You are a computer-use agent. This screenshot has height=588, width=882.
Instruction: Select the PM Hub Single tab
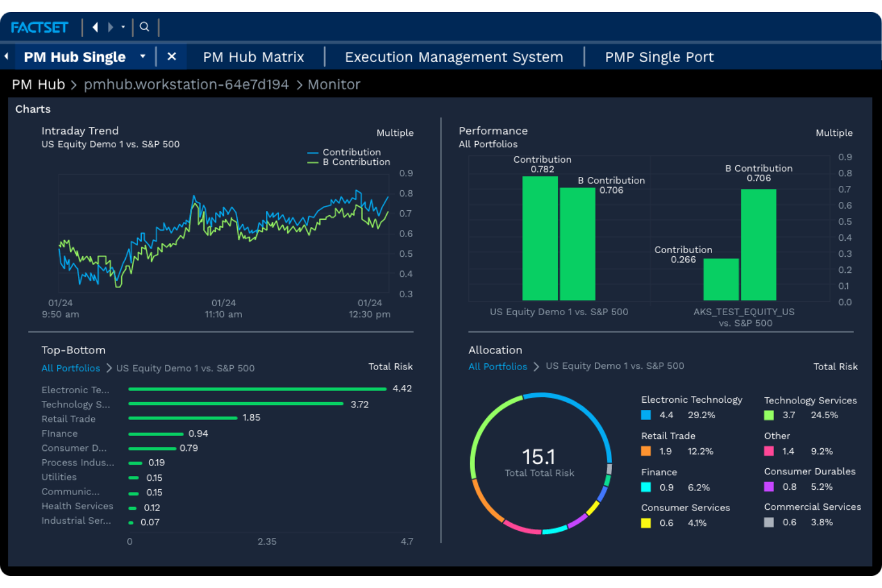pos(74,57)
